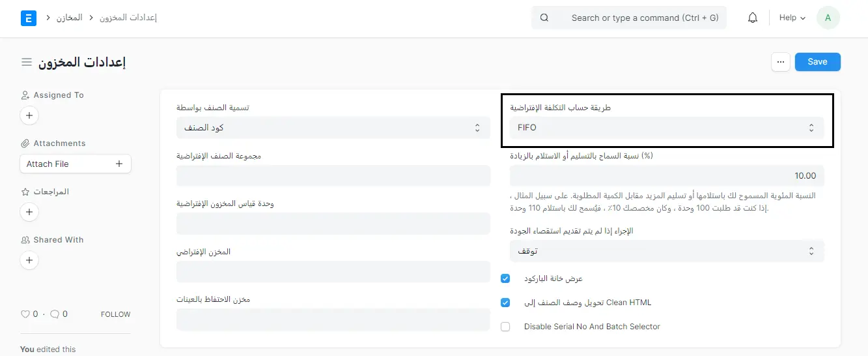The width and height of the screenshot is (868, 356).
Task: Like the document with heart icon
Action: 25,314
